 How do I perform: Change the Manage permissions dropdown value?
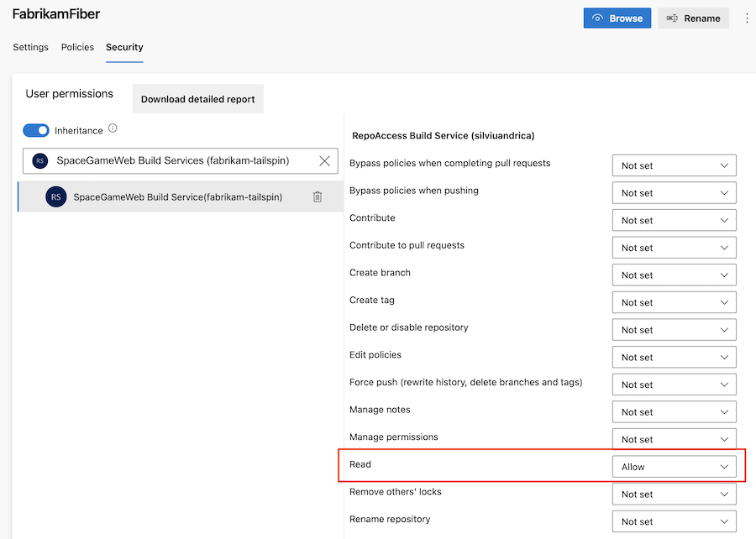tap(674, 439)
